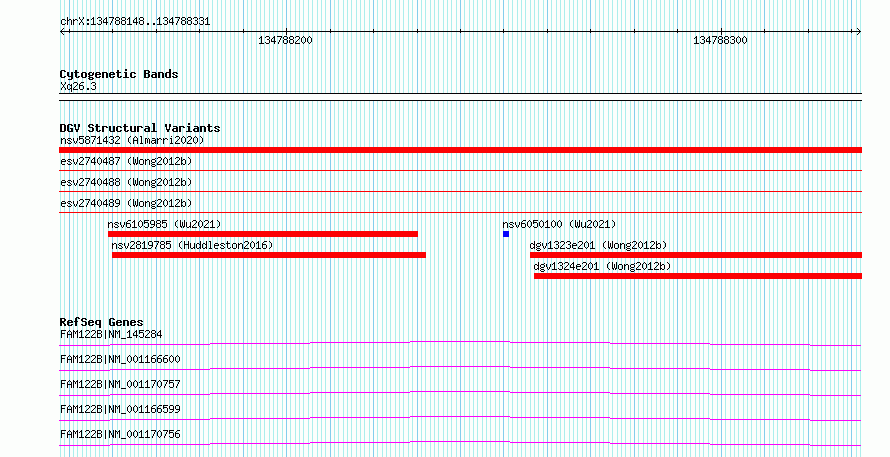Click the chrX:134788148..134788331 coordinate label
This screenshot has width=890, height=457.
pos(135,22)
